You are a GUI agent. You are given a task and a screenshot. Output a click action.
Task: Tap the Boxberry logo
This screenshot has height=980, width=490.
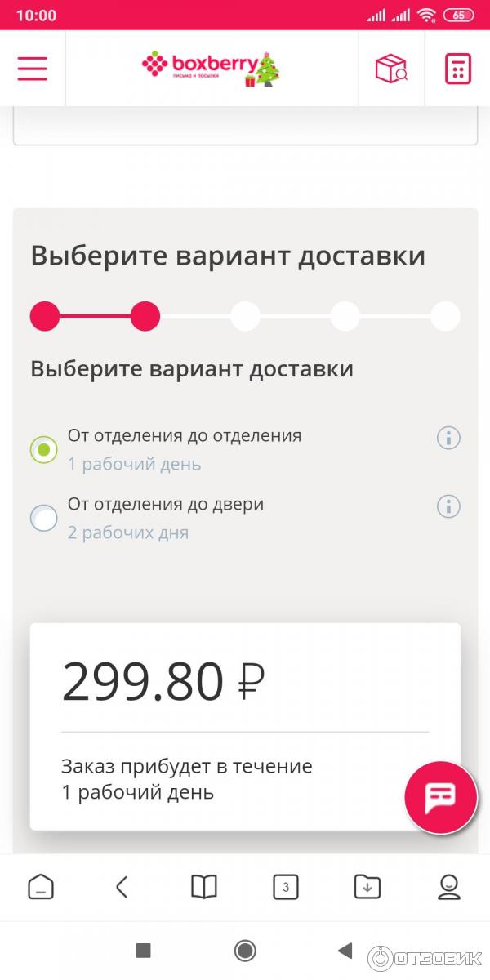(211, 69)
